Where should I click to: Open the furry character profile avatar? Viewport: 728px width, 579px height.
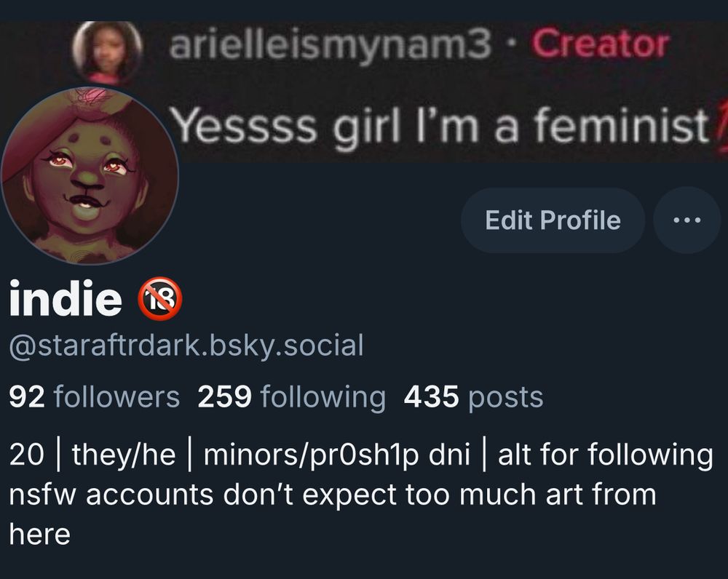tap(90, 176)
